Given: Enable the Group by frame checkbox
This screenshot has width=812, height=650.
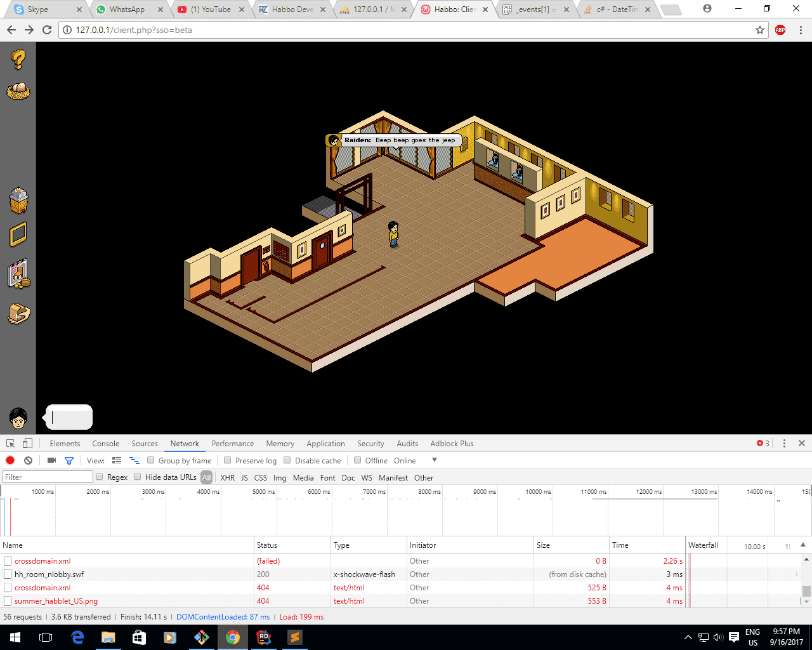Looking at the screenshot, I should coord(151,460).
